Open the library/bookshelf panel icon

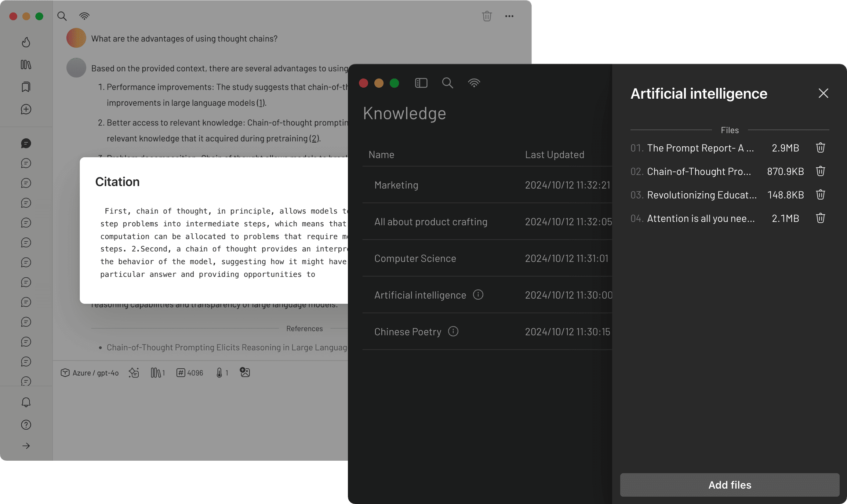26,64
